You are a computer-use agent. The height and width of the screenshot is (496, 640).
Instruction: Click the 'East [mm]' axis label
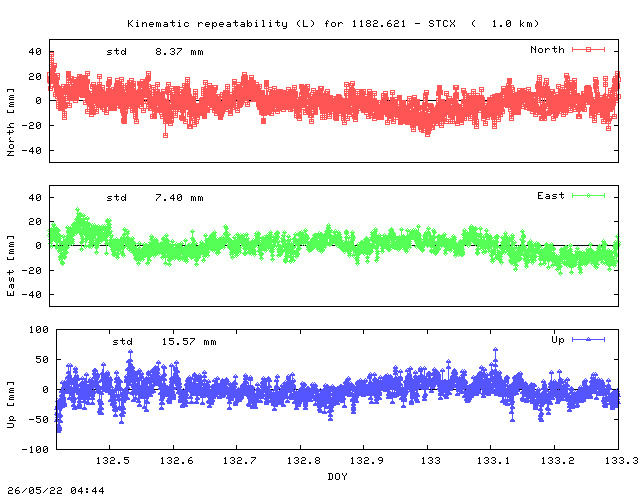pos(11,265)
